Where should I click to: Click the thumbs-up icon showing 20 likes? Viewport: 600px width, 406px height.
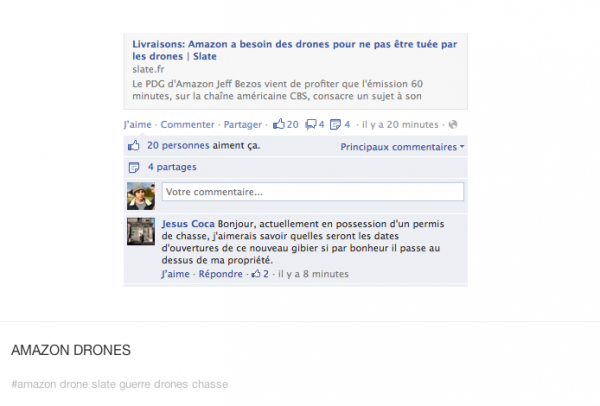pyautogui.click(x=279, y=124)
